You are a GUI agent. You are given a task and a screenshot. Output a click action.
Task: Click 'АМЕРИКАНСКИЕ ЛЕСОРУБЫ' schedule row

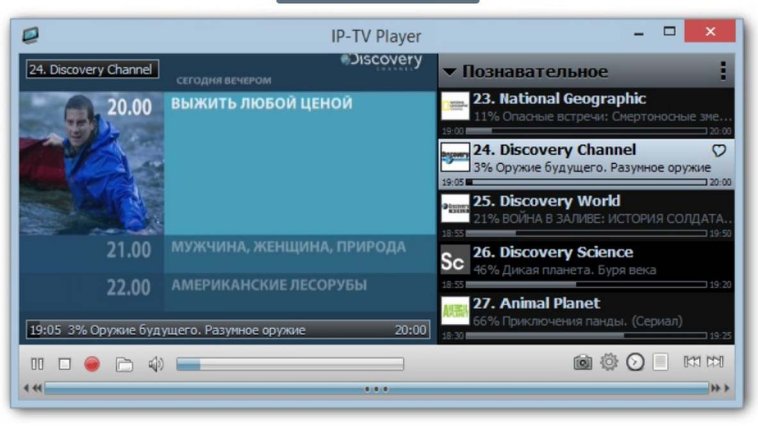(x=269, y=285)
